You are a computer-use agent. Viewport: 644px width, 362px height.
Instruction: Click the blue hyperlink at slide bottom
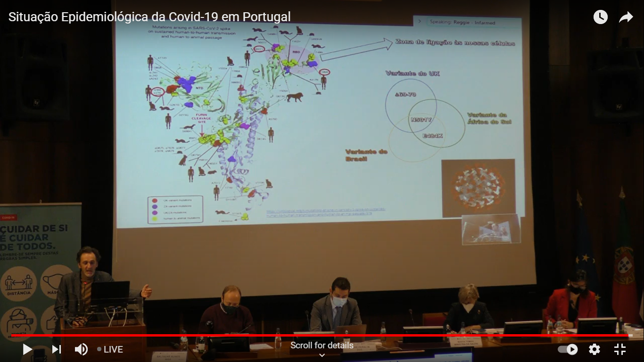pyautogui.click(x=326, y=212)
